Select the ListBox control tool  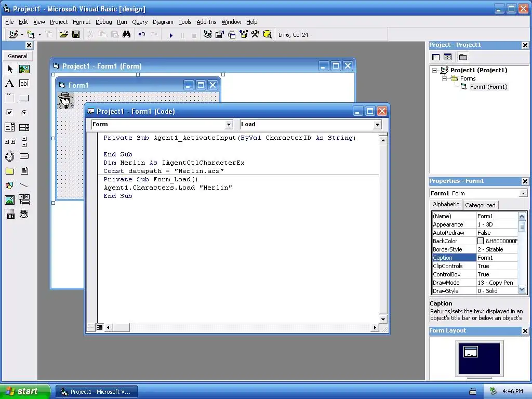click(24, 127)
